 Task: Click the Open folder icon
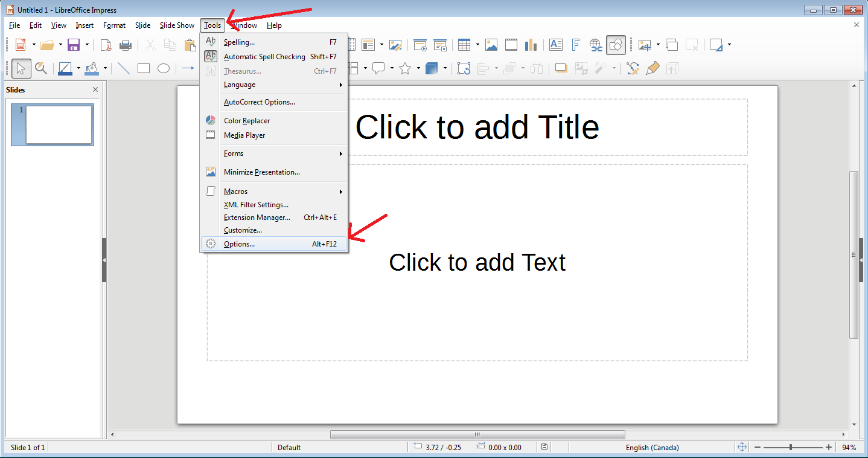(47, 45)
